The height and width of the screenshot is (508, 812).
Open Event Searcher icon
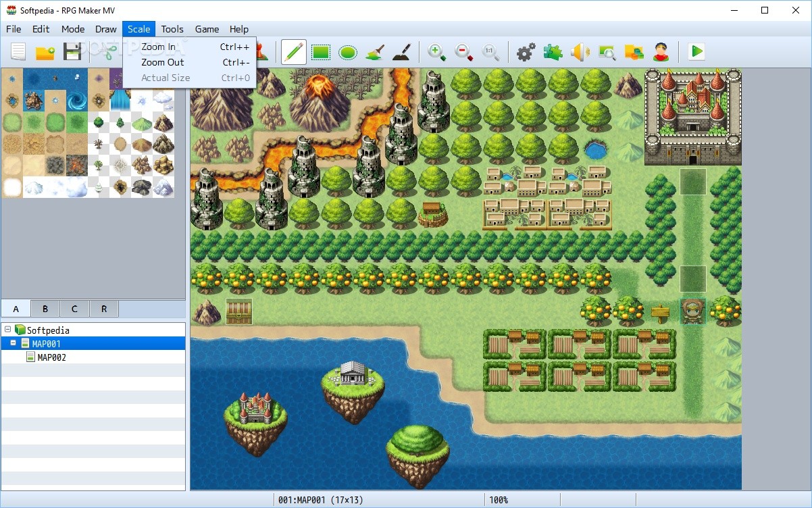pos(607,52)
